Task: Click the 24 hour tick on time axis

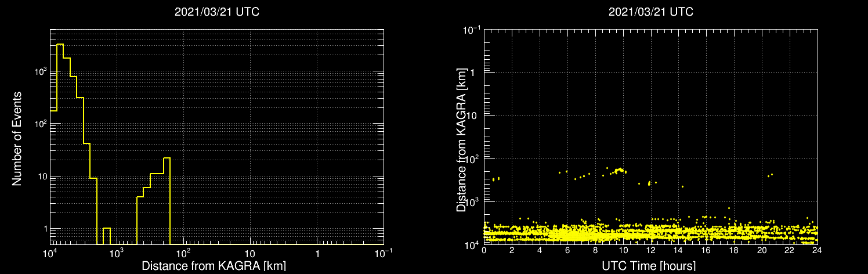Action: [x=817, y=250]
